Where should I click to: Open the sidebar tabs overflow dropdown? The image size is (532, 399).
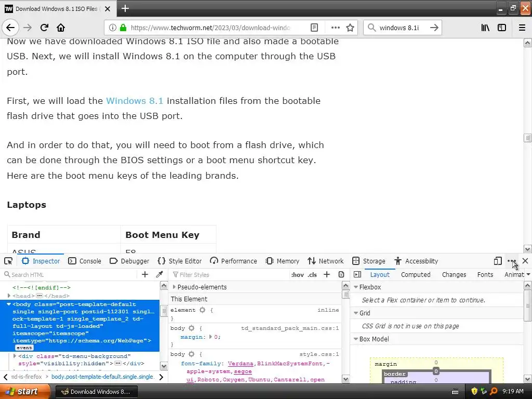pyautogui.click(x=528, y=274)
